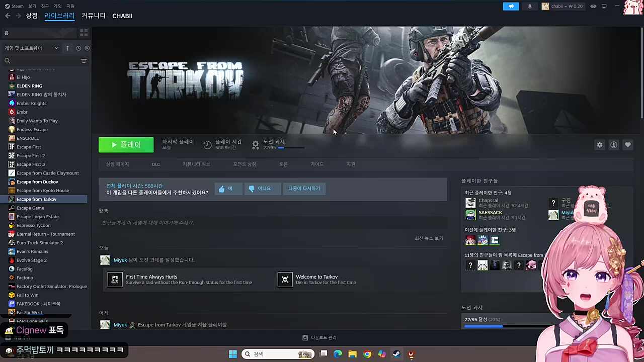The width and height of the screenshot is (644, 362).
Task: Click the Welcome to Tarkov skull achievement icon
Action: (285, 279)
